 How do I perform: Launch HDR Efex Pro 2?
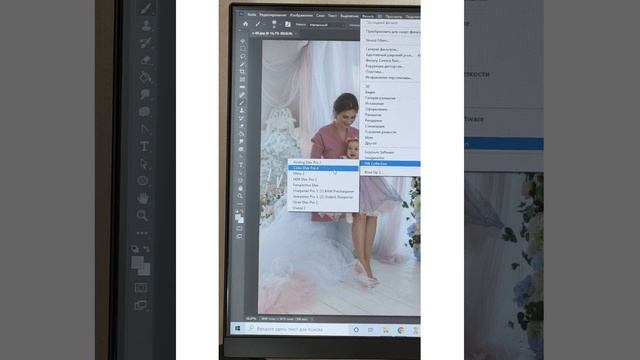(323, 180)
